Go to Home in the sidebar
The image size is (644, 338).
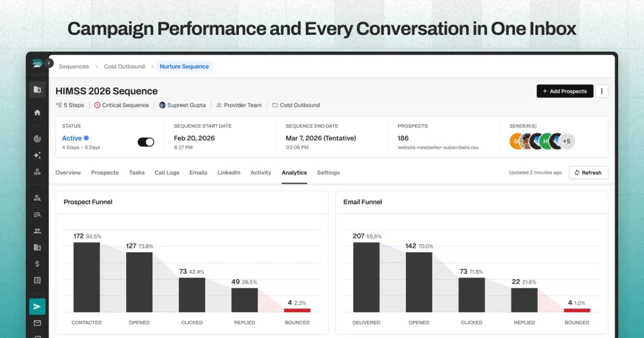pos(37,113)
